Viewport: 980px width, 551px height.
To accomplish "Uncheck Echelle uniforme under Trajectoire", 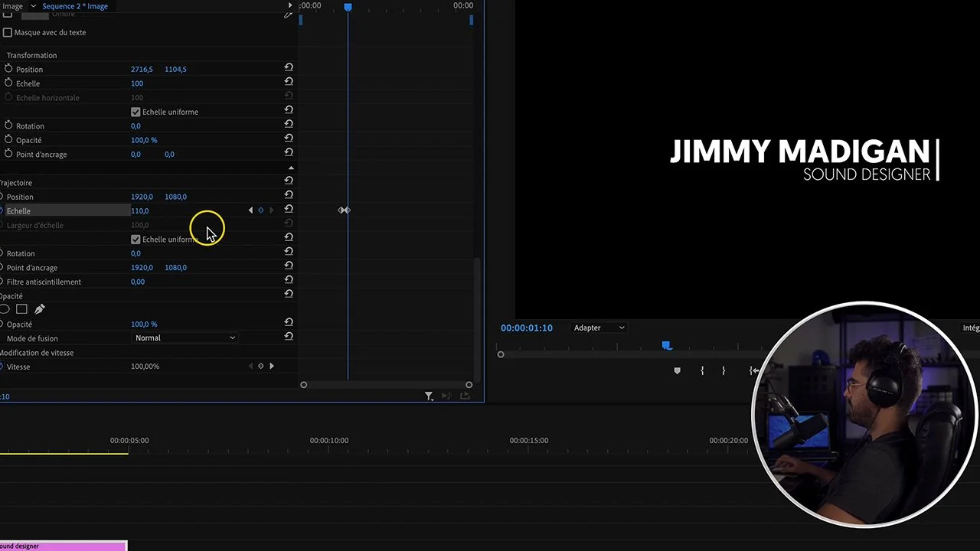I will click(136, 240).
